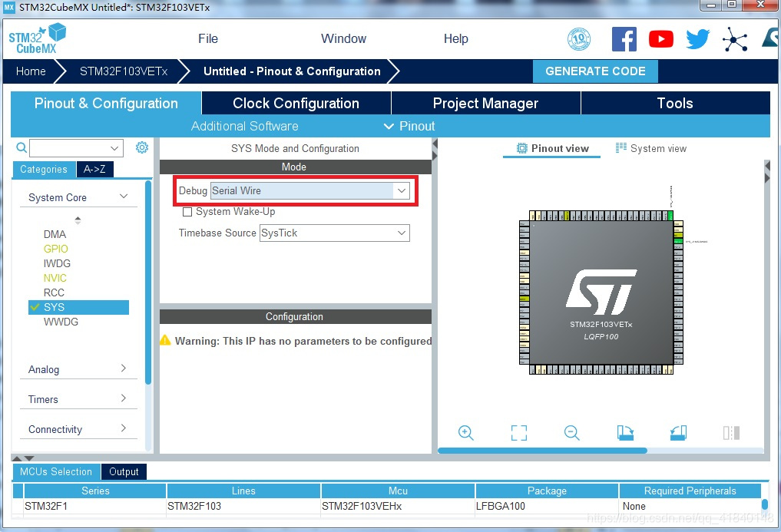The height and width of the screenshot is (532, 781).
Task: Select the Categories tab
Action: [44, 170]
